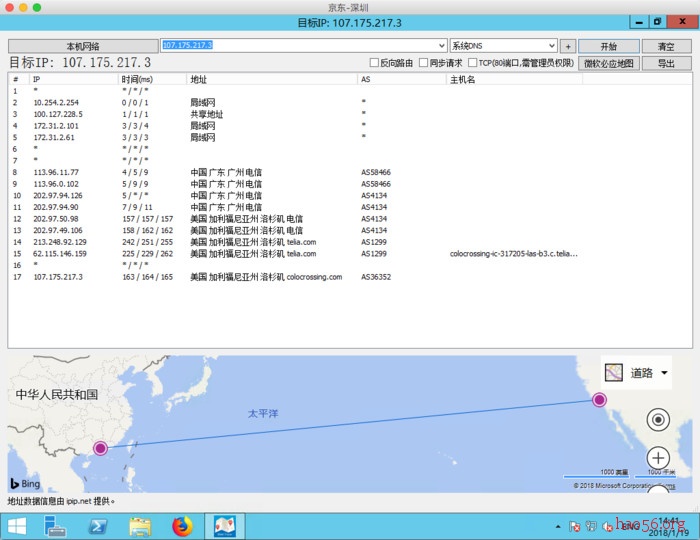The height and width of the screenshot is (540, 700).
Task: Show hidden tray icons arrow
Action: [558, 527]
